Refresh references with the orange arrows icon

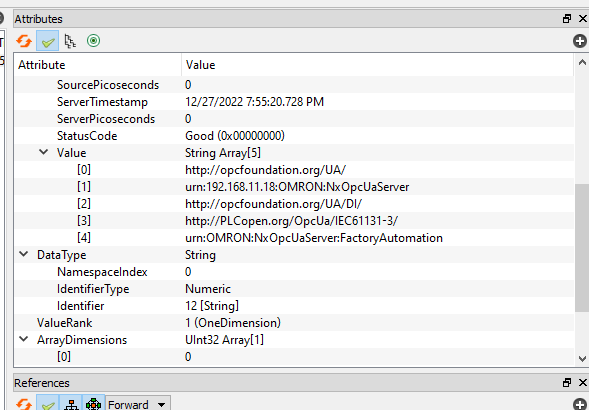click(24, 404)
